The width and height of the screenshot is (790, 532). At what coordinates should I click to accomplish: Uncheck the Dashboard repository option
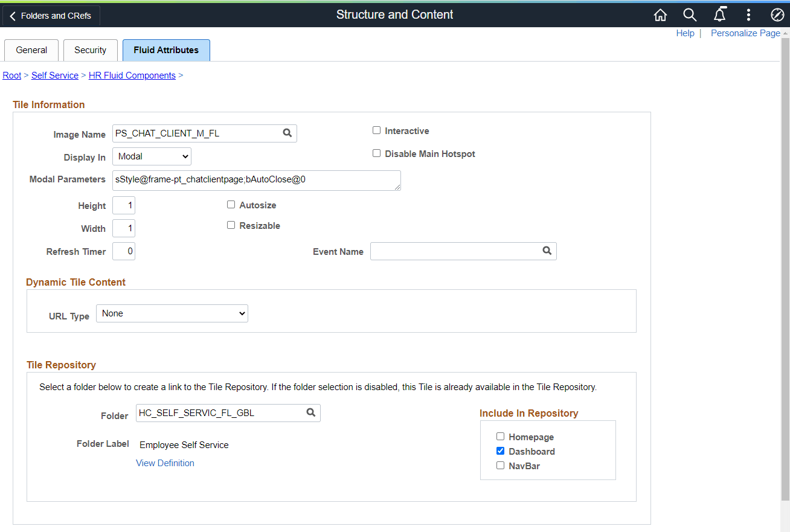tap(500, 450)
